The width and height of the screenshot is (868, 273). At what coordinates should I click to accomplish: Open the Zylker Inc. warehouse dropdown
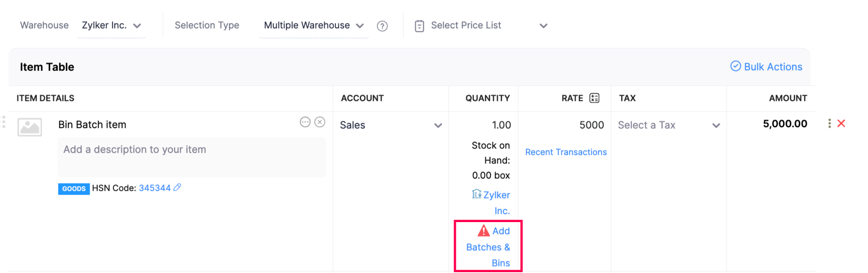(x=111, y=26)
